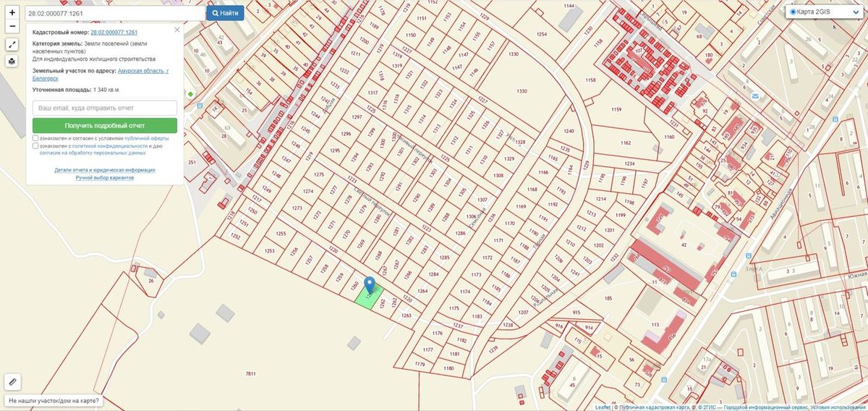Select the Карта 2GIS radio button

point(793,12)
